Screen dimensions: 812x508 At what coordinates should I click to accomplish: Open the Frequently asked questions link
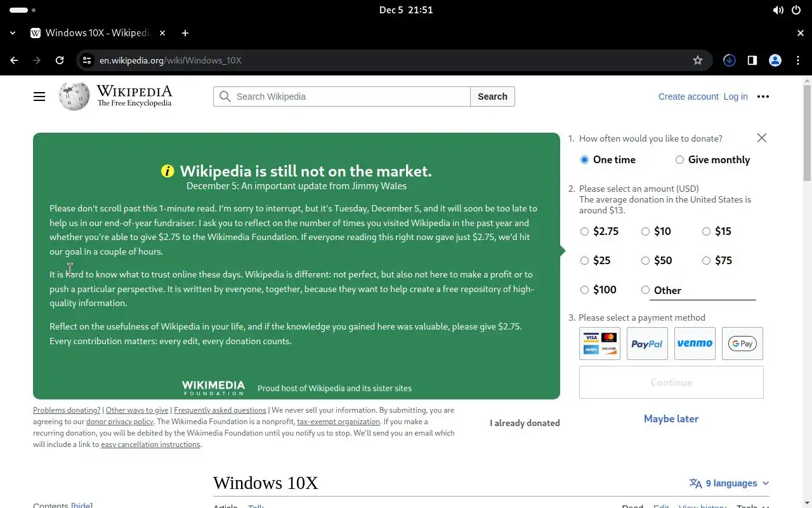click(220, 410)
